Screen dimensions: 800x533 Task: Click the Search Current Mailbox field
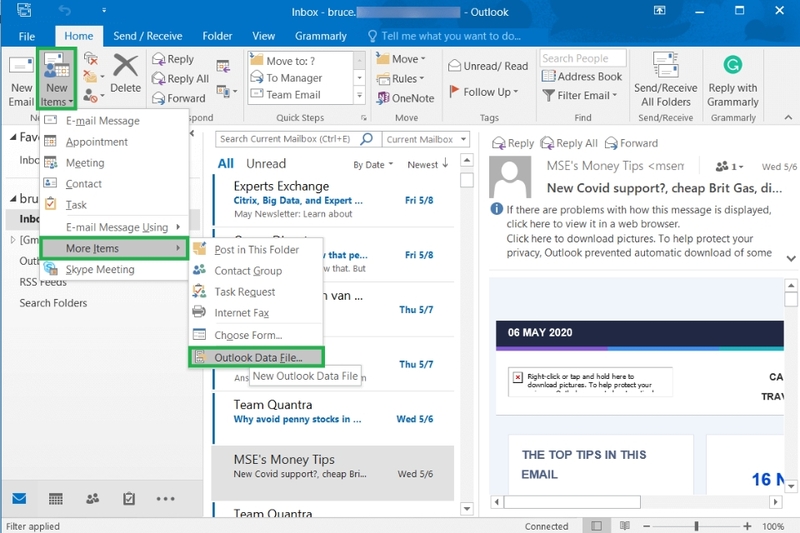point(285,140)
